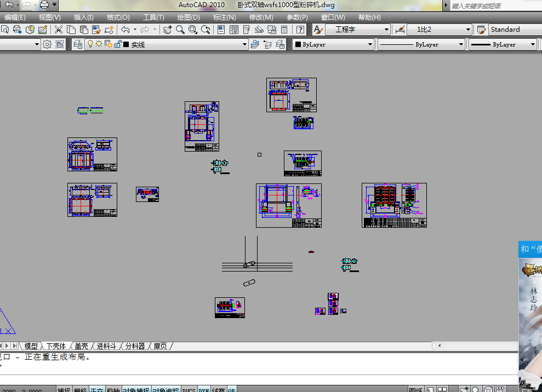Click the Paste clipboard icon

pos(84,30)
